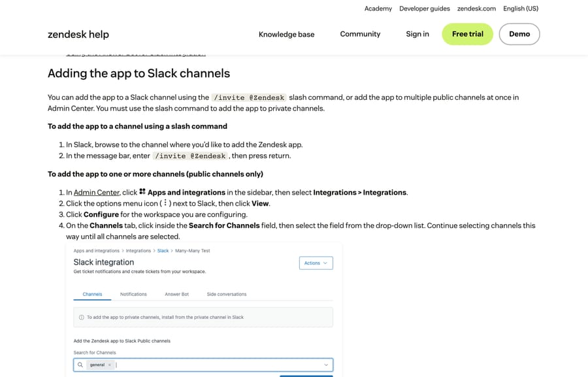Screen dimensions: 588x377
Task: Remove the general channel tag
Action: tap(110, 365)
